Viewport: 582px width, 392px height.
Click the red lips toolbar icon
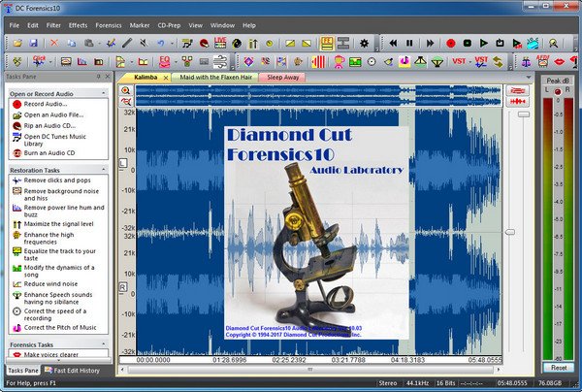point(559,62)
